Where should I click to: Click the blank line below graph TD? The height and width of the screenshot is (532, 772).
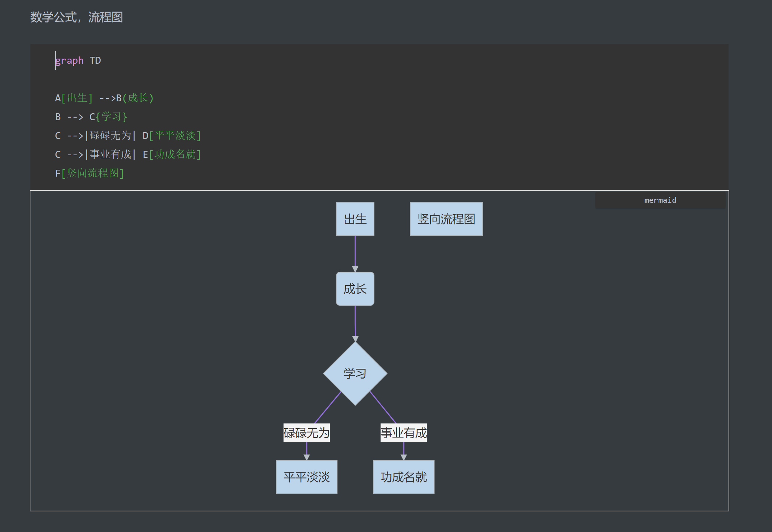145,79
